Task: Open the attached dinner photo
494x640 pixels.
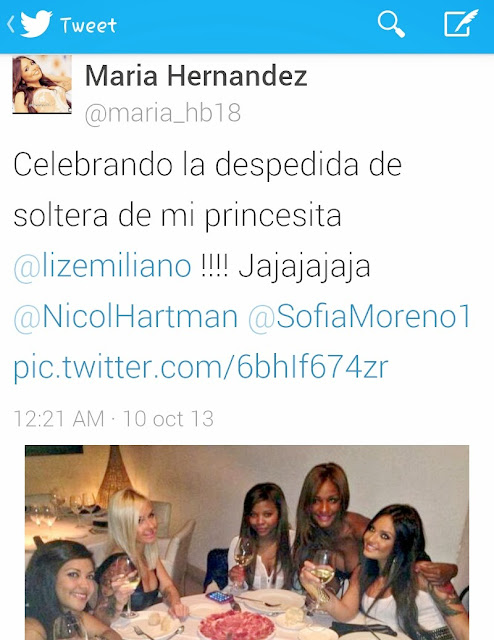Action: pos(247,542)
